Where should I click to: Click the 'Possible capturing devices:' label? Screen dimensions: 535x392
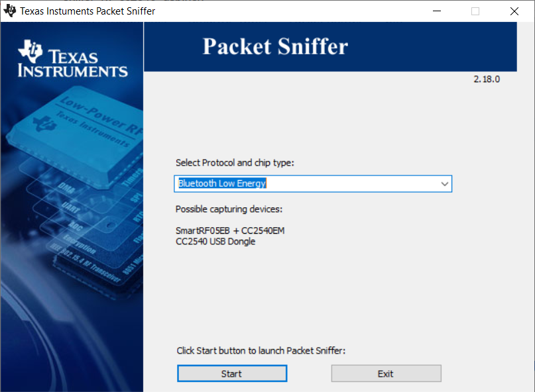229,209
